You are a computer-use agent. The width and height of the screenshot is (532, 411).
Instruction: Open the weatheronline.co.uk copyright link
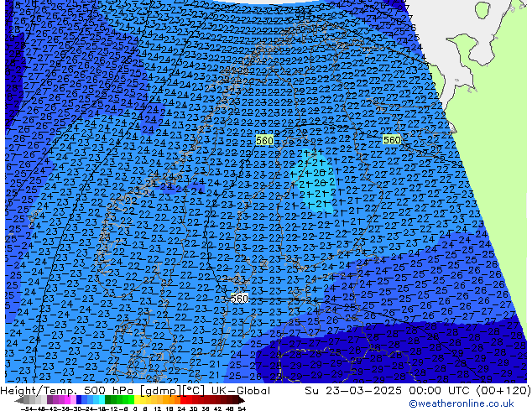tap(462, 403)
